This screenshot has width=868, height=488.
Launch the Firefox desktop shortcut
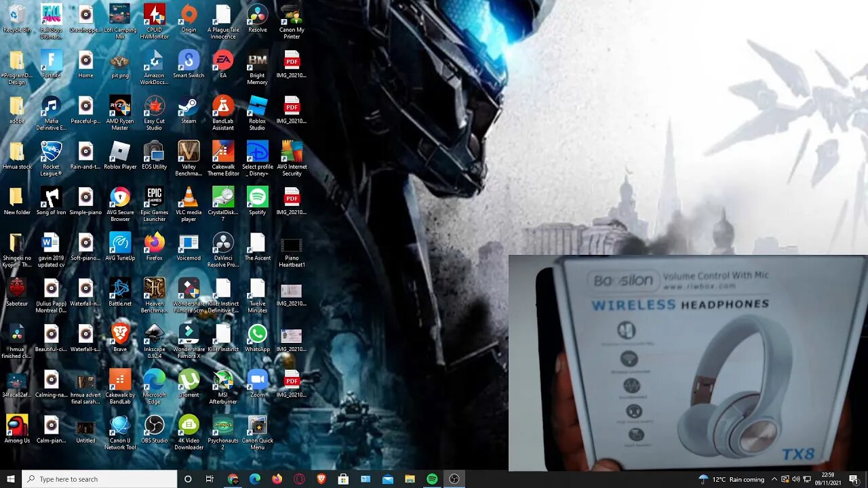point(154,247)
